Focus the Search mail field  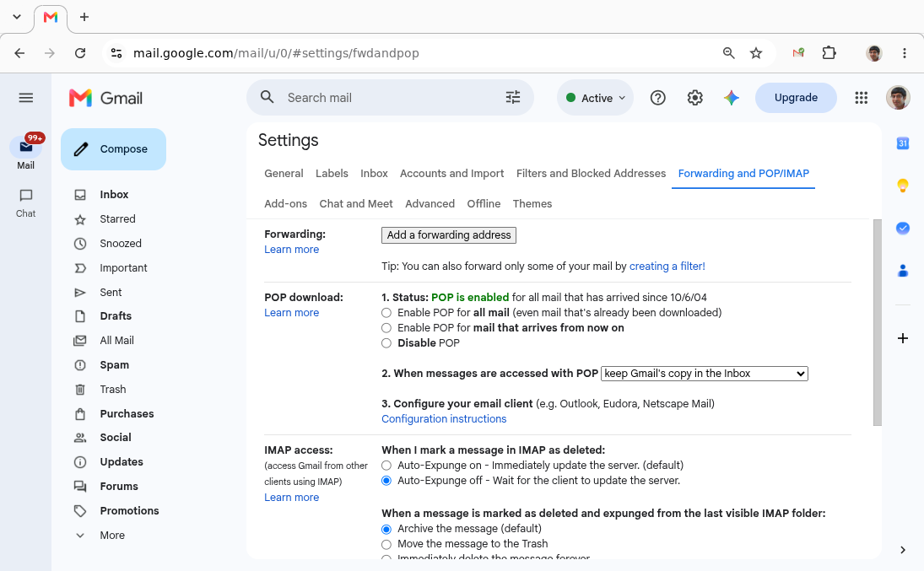click(389, 98)
